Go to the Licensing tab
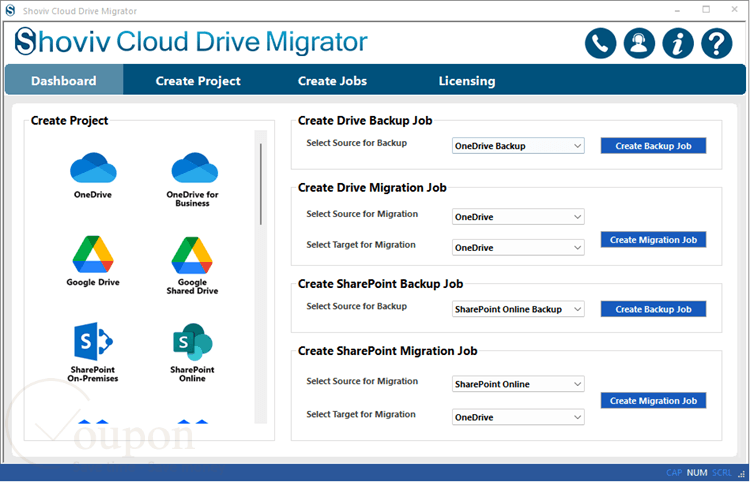 pyautogui.click(x=467, y=80)
